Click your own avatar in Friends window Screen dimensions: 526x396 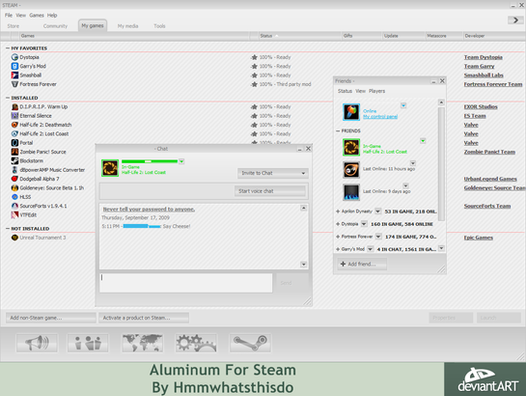click(x=351, y=112)
